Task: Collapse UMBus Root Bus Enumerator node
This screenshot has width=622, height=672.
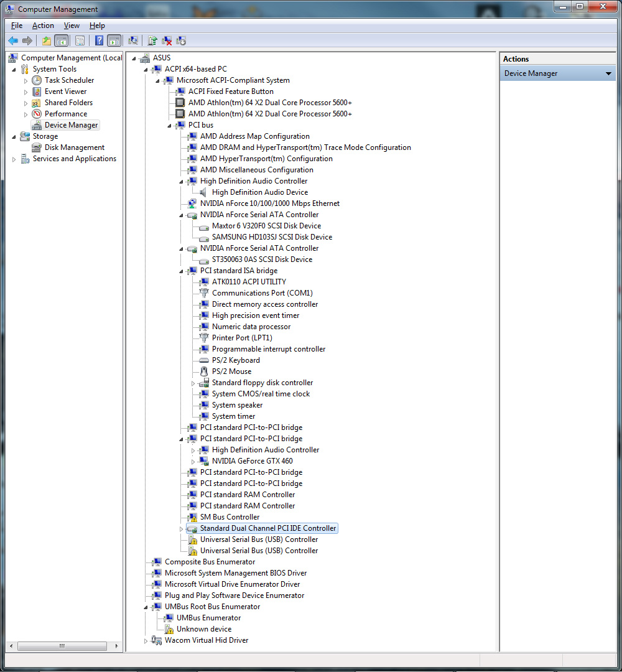Action: [x=146, y=607]
